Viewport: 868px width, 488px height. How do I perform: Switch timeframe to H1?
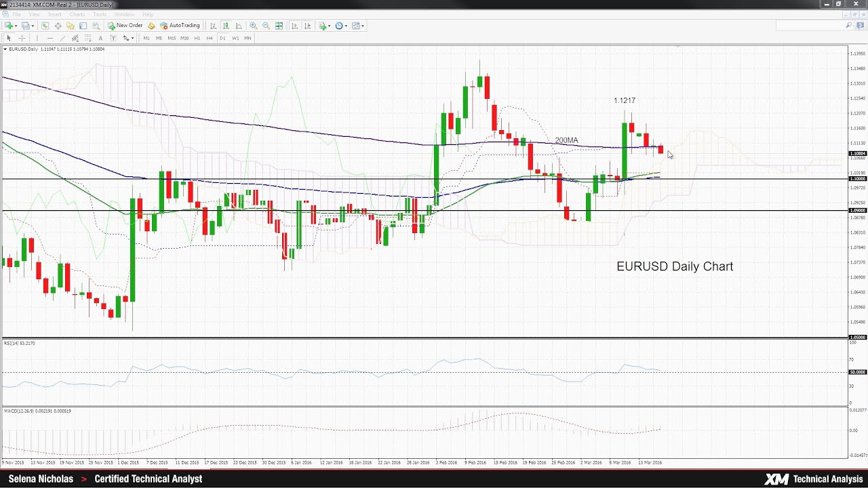[197, 38]
